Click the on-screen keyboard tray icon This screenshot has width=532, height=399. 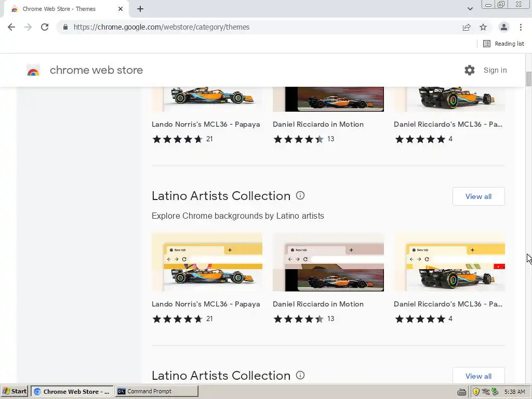462,392
